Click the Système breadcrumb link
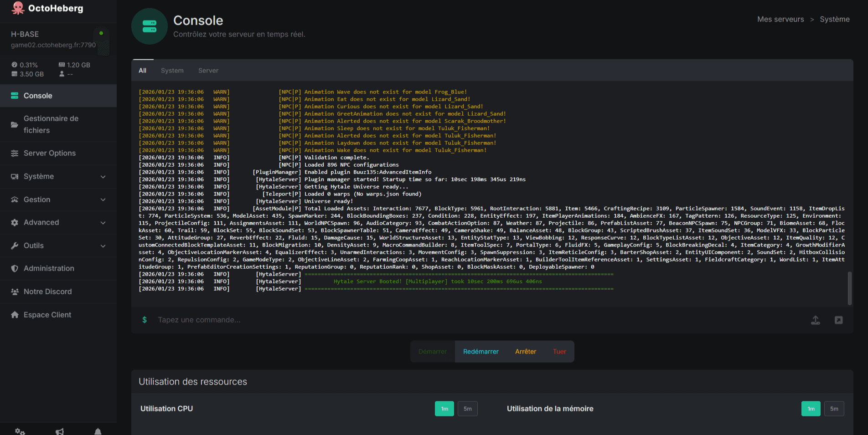868x435 pixels. click(835, 19)
